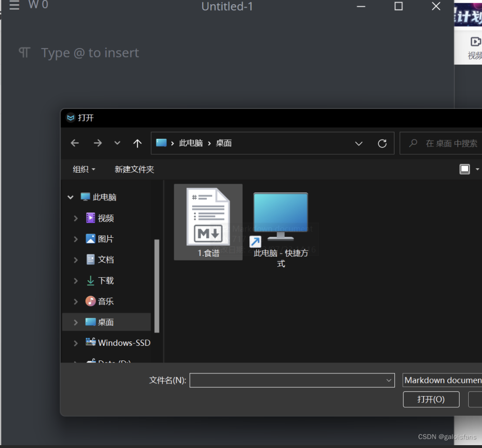
Task: Change the view layout icon
Action: 465,169
